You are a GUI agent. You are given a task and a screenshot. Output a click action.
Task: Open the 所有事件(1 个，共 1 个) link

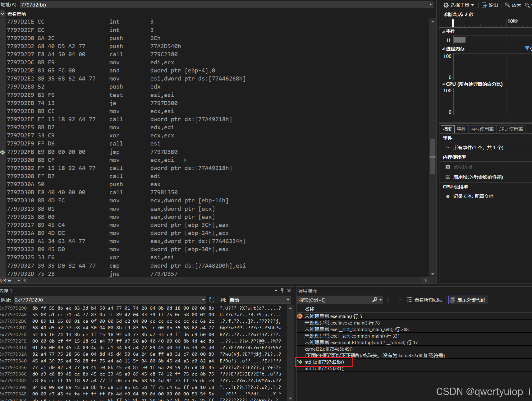[478, 148]
